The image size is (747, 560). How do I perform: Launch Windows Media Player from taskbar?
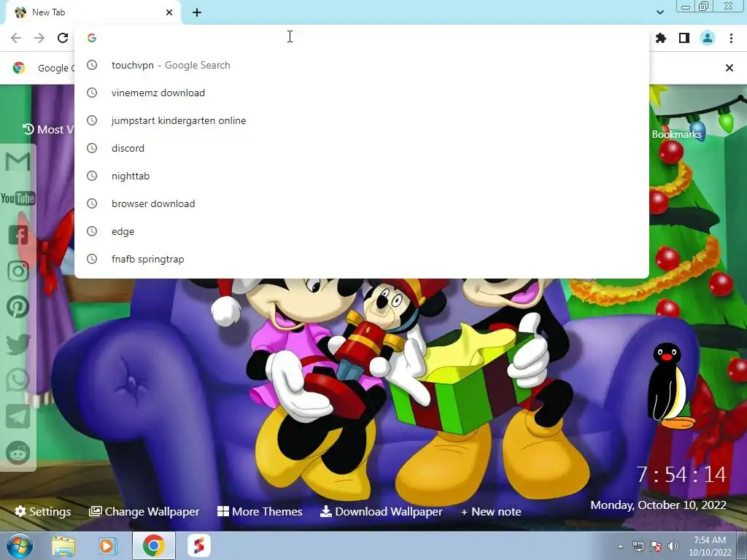click(x=108, y=545)
